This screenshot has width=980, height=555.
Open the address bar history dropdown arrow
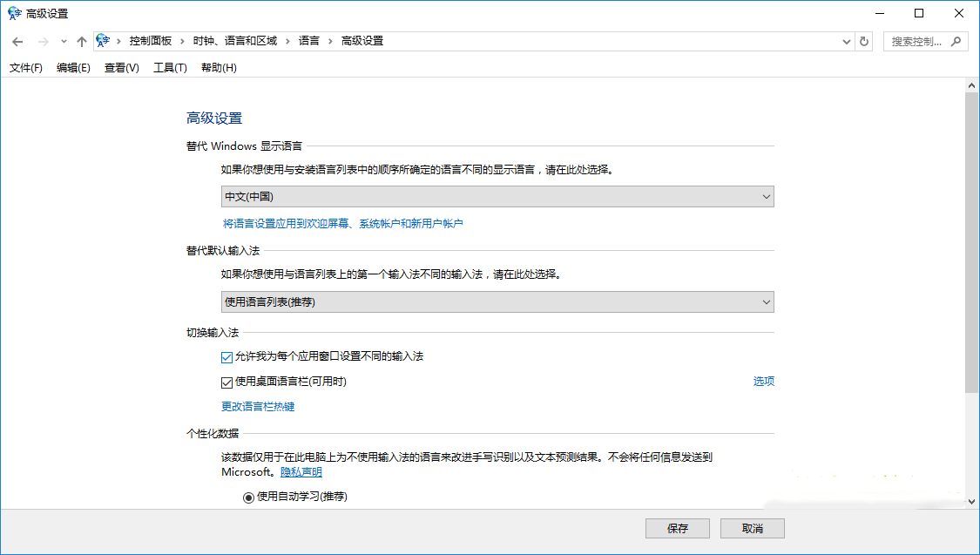[847, 41]
